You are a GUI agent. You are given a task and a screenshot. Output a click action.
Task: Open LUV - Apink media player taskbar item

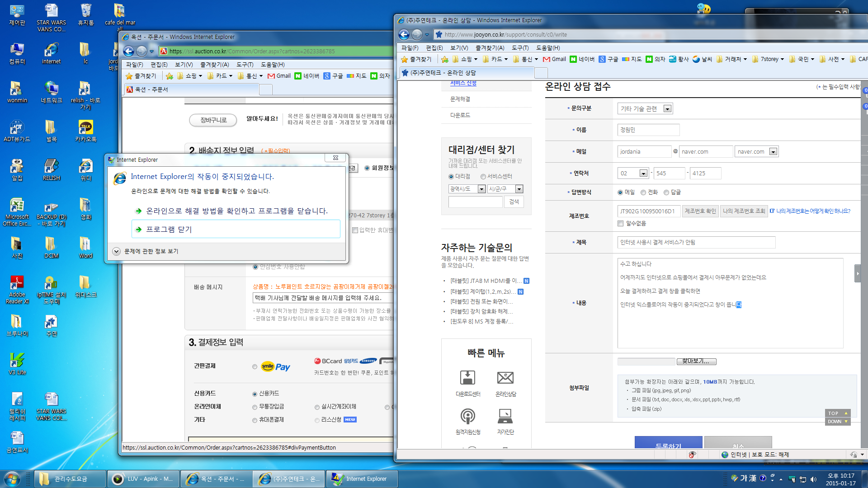[x=143, y=479]
